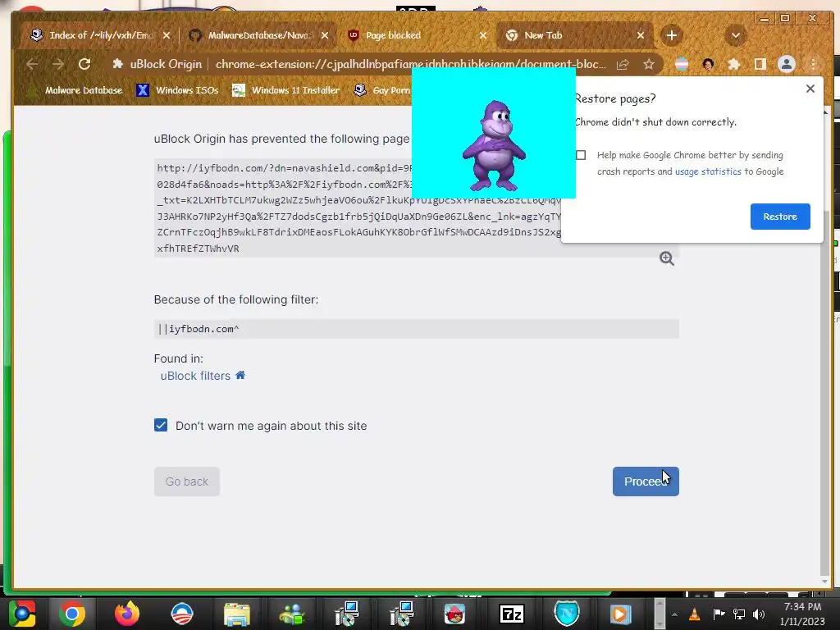Screen dimensions: 840x630
Task: Open the media player taskbar icon
Action: (620, 614)
